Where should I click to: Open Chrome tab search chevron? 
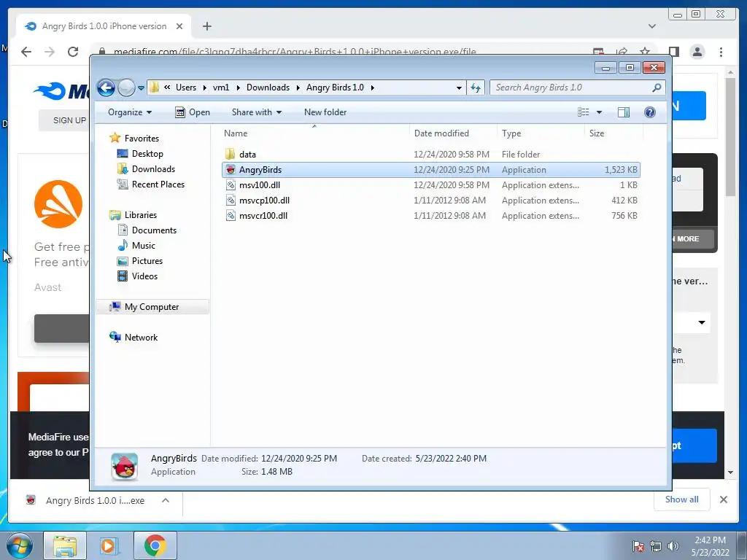(652, 26)
